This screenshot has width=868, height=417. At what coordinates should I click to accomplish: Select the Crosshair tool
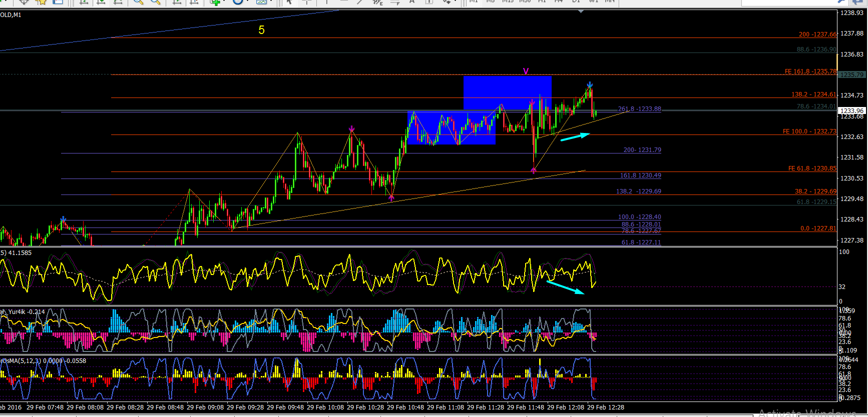307,2
